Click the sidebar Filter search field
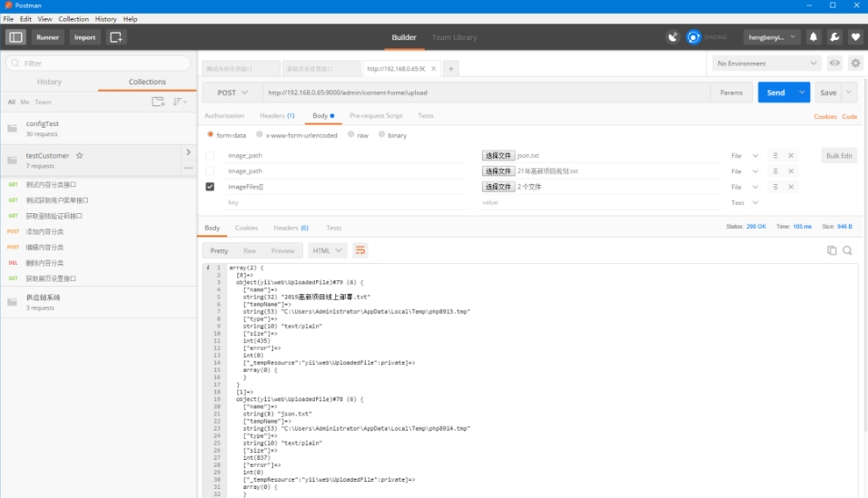This screenshot has width=868, height=498. [99, 63]
